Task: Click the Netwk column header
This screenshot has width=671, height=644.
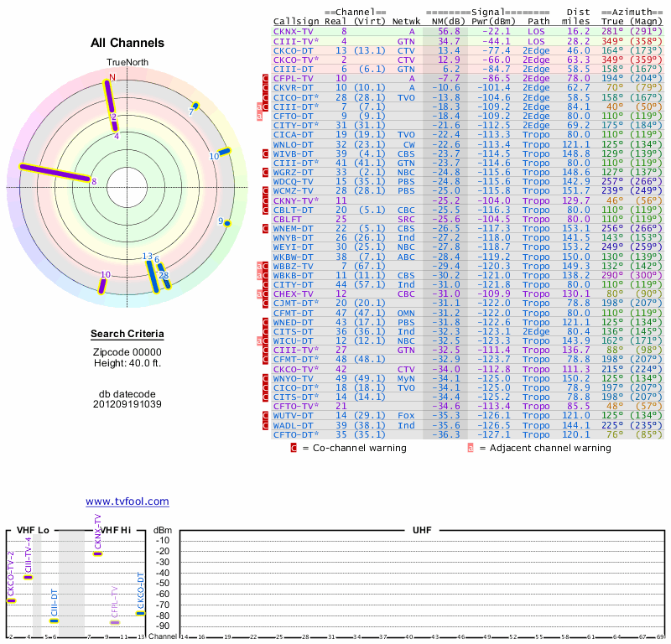Action: click(x=406, y=21)
